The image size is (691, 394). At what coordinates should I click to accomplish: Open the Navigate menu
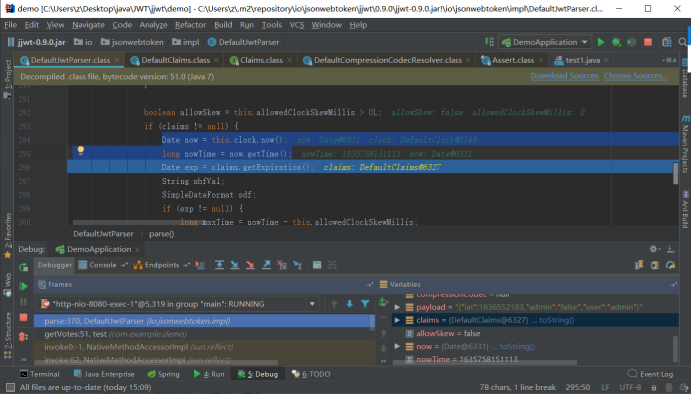pyautogui.click(x=88, y=25)
